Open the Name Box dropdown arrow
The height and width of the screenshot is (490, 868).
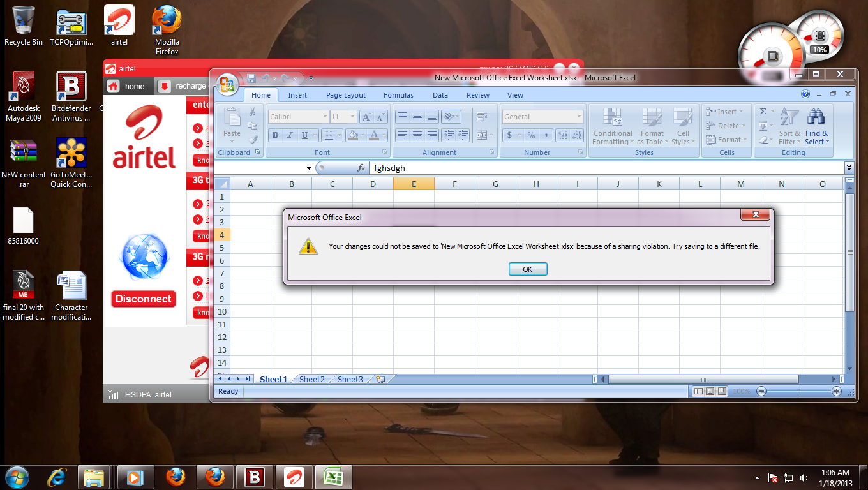310,168
